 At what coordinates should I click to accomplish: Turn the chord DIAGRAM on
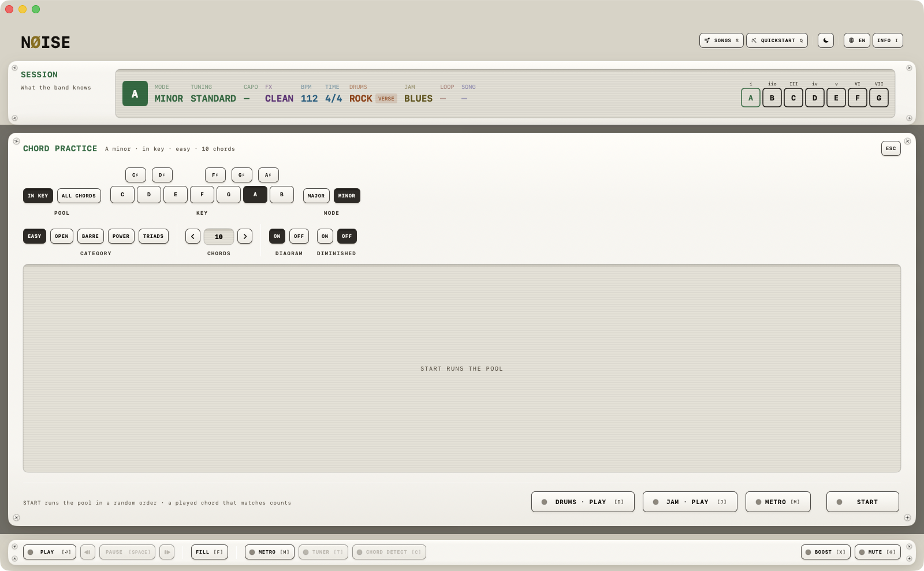pyautogui.click(x=277, y=236)
